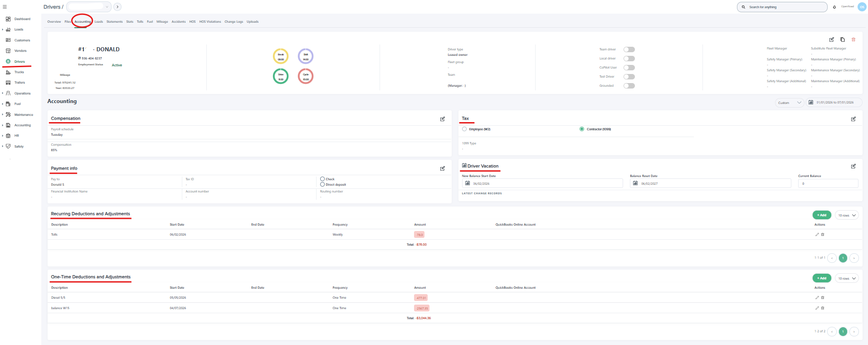
Task: Click the duplicate driver copy icon
Action: click(843, 39)
